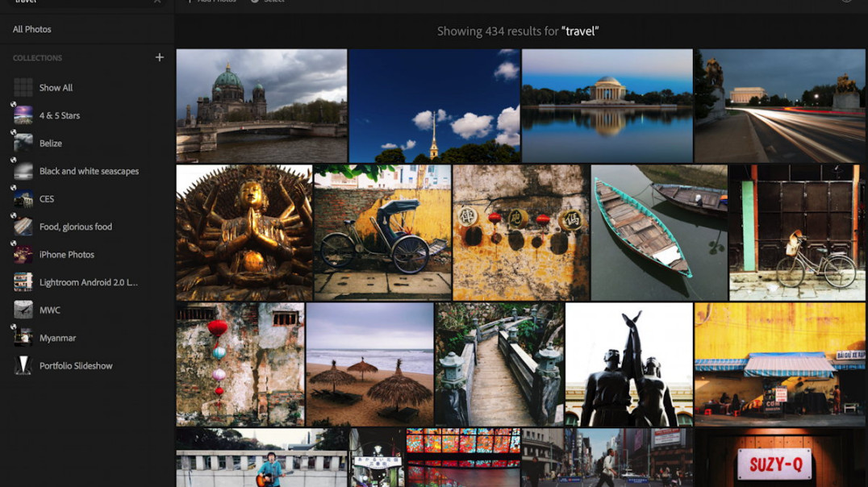The height and width of the screenshot is (487, 868).
Task: Click the Myanmar collection thumbnail icon
Action: click(23, 338)
